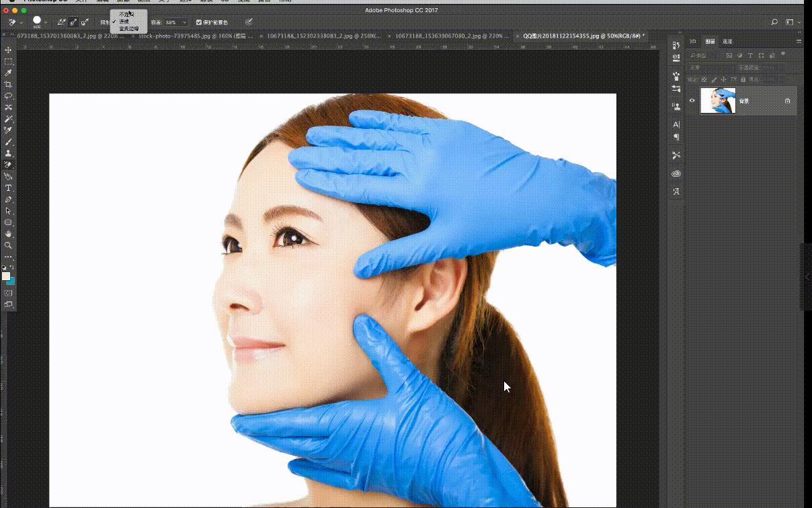Screen dimensions: 812x508
Task: Select Sampling: Once option
Action: tap(74, 22)
